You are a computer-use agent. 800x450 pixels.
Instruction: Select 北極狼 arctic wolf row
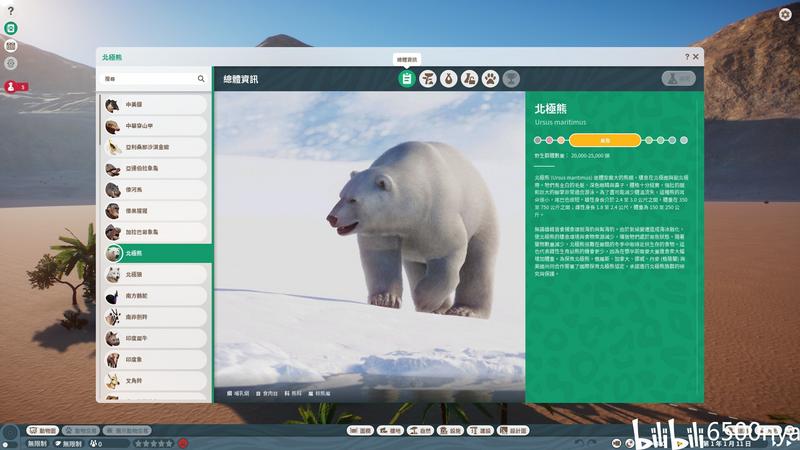pyautogui.click(x=155, y=274)
